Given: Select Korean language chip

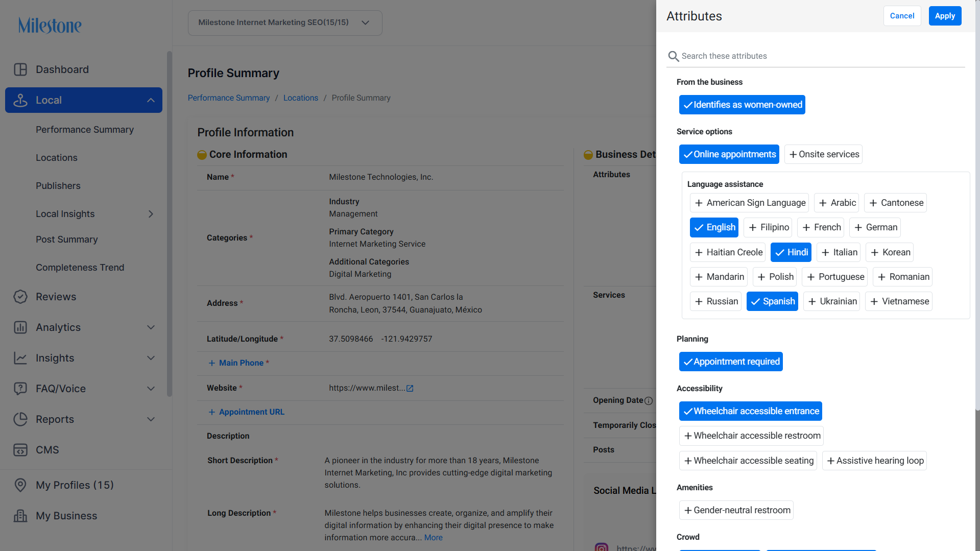Looking at the screenshot, I should pos(890,252).
